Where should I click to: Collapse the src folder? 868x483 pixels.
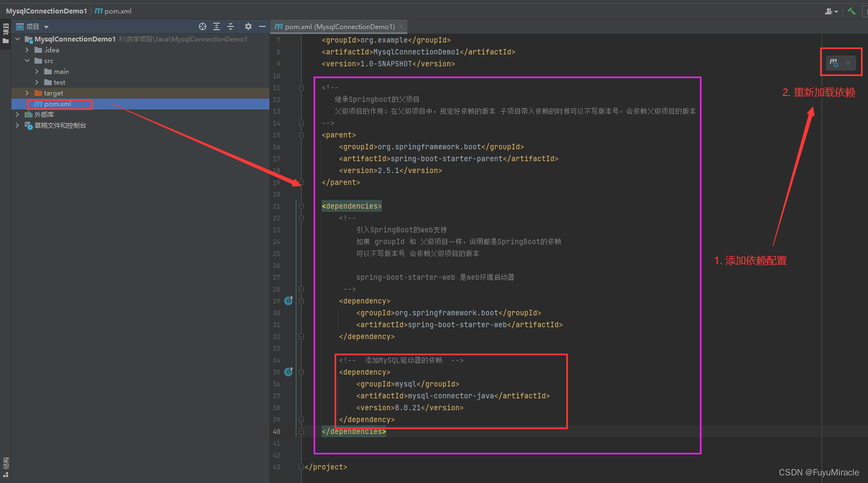coord(27,60)
